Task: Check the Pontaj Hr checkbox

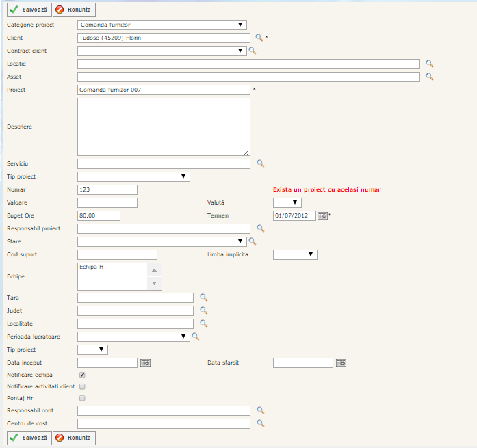Action: [x=82, y=398]
